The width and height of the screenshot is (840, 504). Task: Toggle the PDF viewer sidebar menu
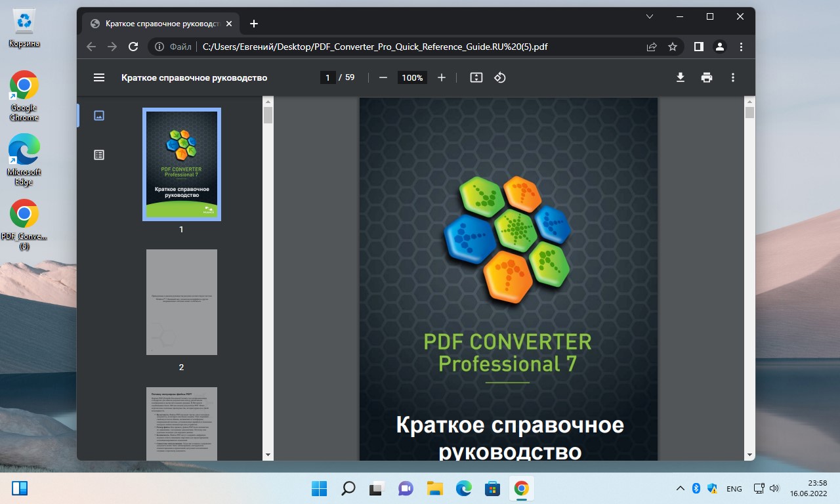point(99,77)
